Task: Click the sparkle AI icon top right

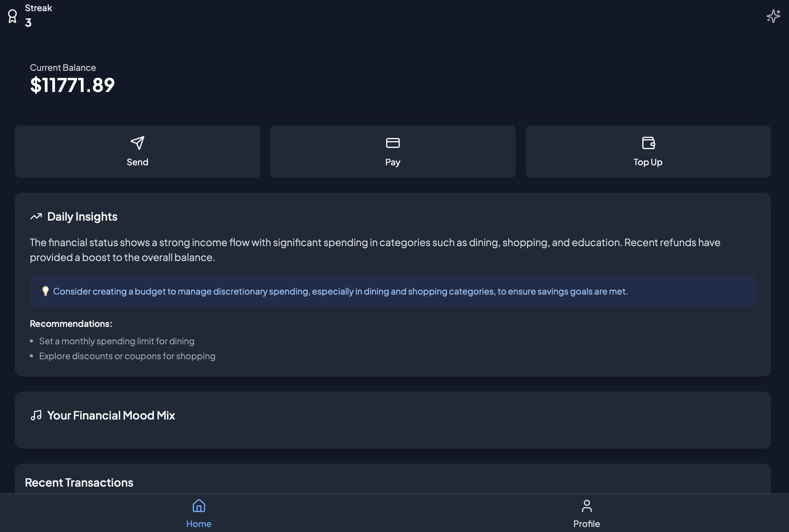Action: [773, 16]
